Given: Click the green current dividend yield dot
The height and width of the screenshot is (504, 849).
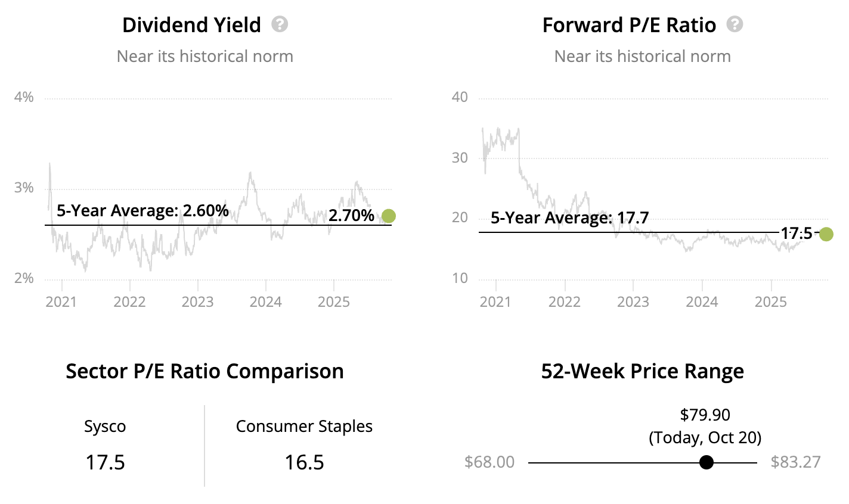Looking at the screenshot, I should [389, 216].
